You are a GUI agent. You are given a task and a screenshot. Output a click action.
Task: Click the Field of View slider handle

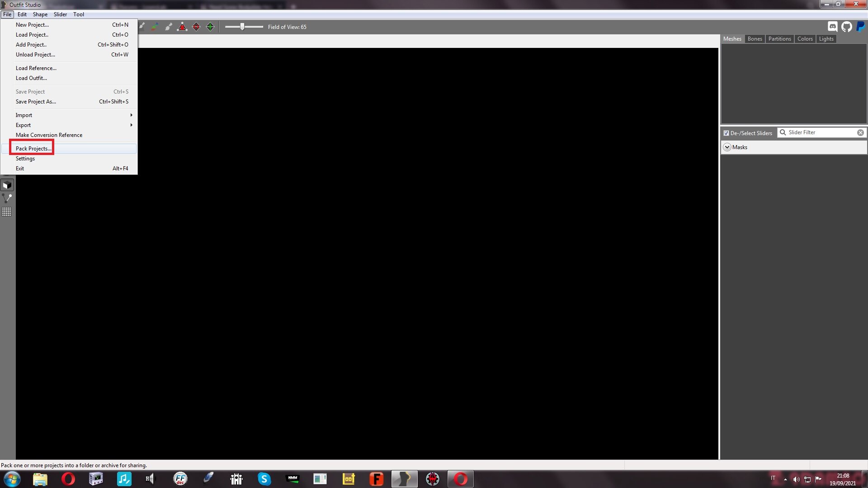click(x=242, y=27)
